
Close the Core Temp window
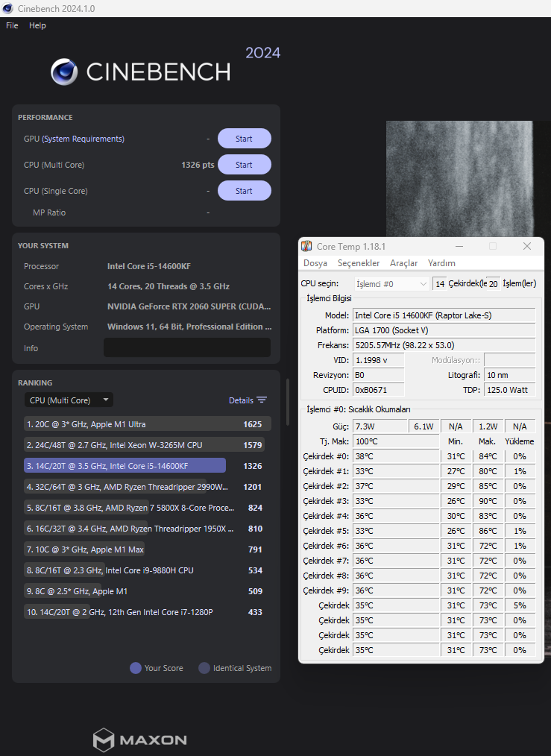pos(527,246)
